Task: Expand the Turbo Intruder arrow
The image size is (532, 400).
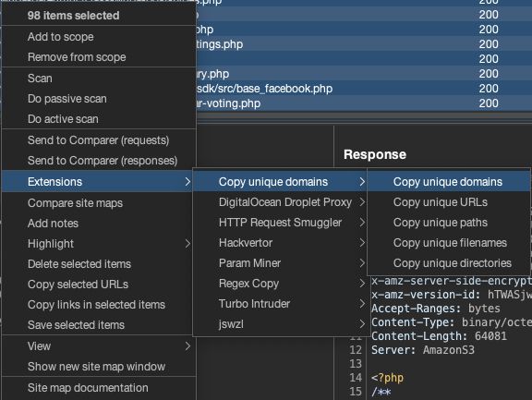Action: (x=362, y=304)
